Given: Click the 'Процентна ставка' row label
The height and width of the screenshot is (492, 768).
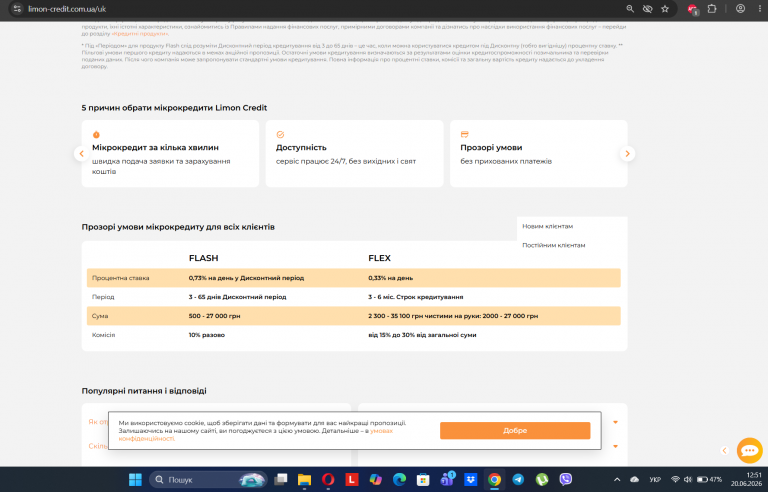Looking at the screenshot, I should [x=120, y=278].
